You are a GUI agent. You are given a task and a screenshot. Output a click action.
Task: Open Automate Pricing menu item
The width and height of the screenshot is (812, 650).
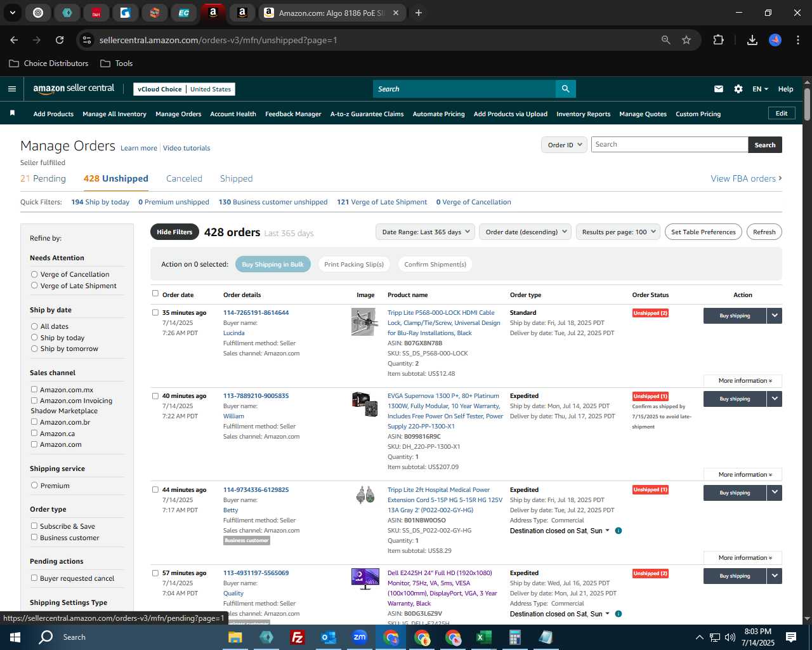pyautogui.click(x=438, y=114)
